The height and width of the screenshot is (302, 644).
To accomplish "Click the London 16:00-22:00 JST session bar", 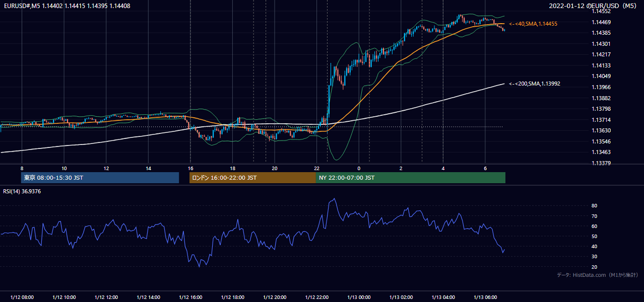I will point(252,178).
